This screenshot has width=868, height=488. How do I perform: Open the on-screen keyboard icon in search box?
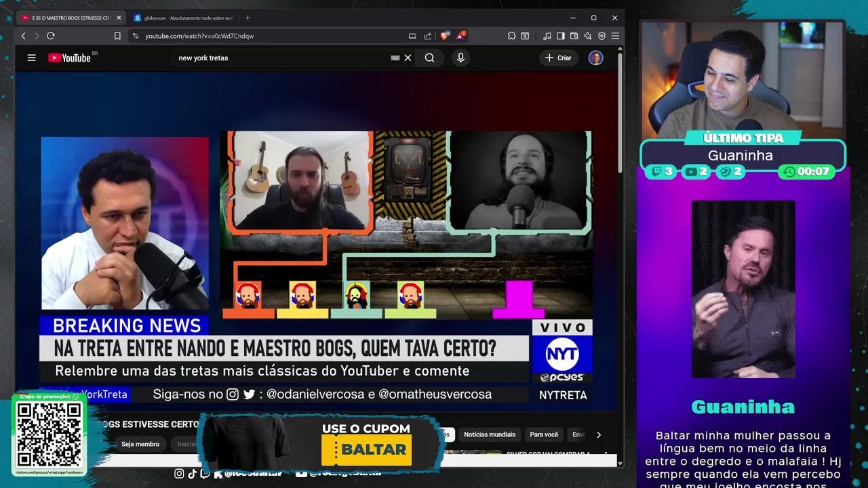pyautogui.click(x=395, y=58)
